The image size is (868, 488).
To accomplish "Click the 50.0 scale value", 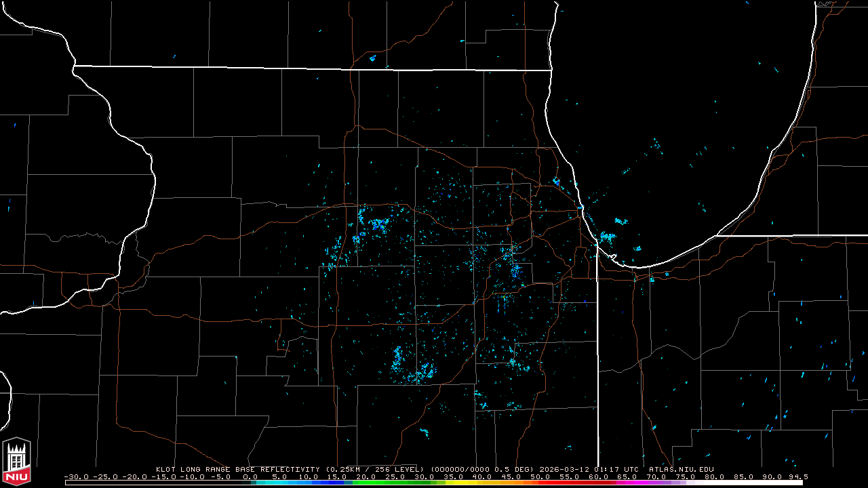I will [540, 476].
